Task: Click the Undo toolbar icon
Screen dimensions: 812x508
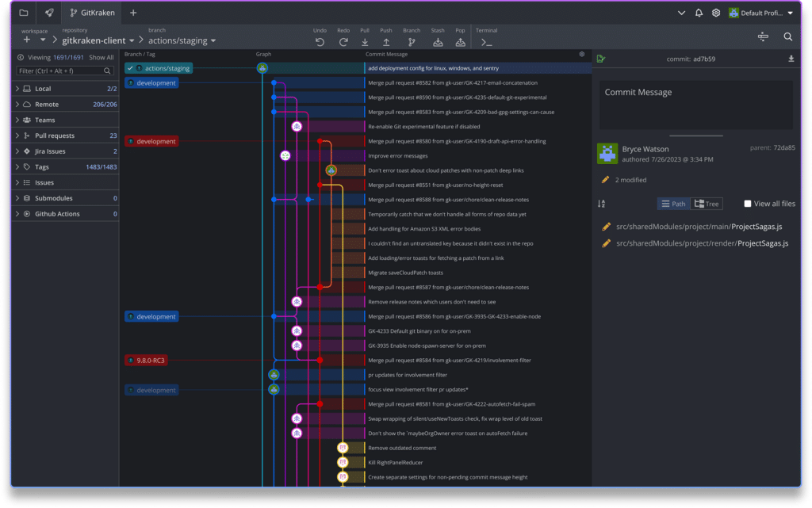Action: [320, 43]
